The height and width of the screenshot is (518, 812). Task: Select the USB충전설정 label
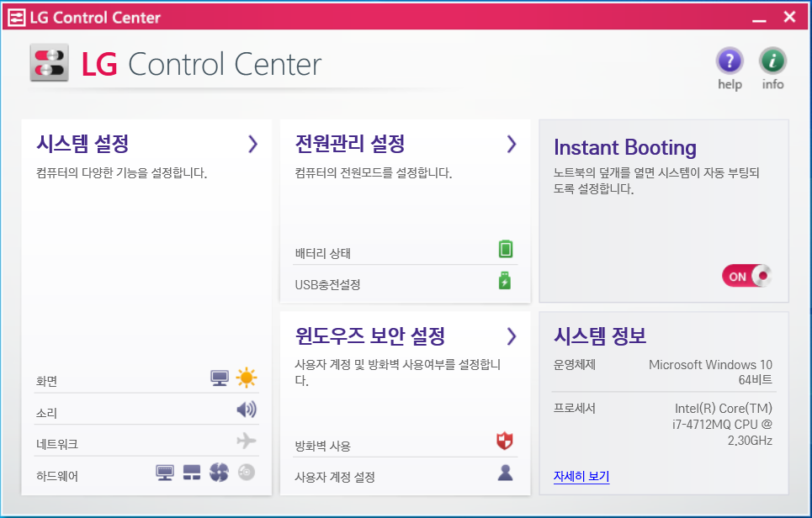(x=328, y=284)
